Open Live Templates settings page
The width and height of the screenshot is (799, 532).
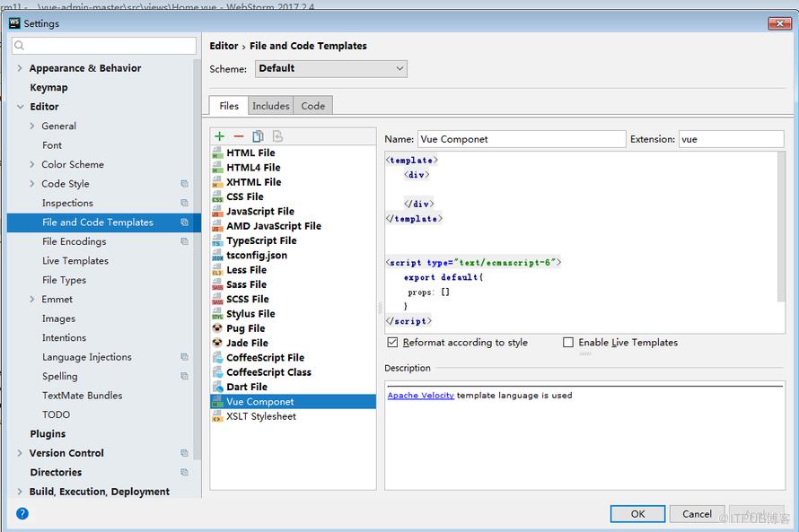pyautogui.click(x=75, y=261)
